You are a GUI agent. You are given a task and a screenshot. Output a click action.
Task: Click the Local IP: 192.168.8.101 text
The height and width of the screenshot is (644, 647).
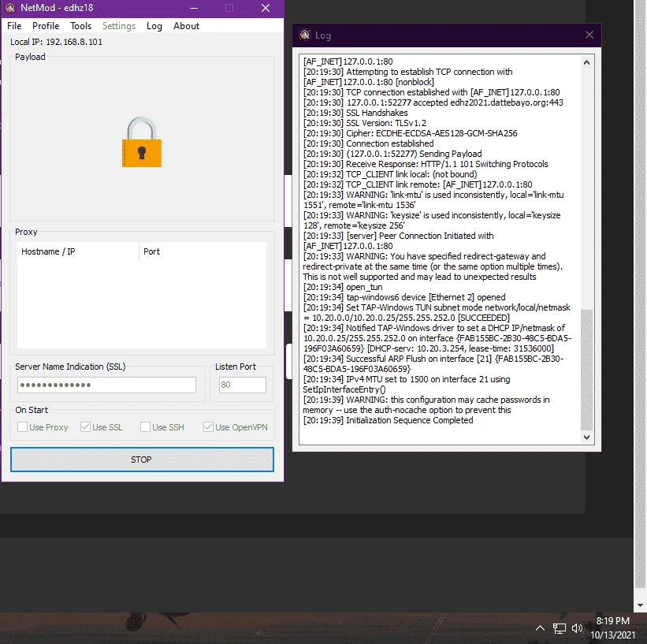point(56,42)
